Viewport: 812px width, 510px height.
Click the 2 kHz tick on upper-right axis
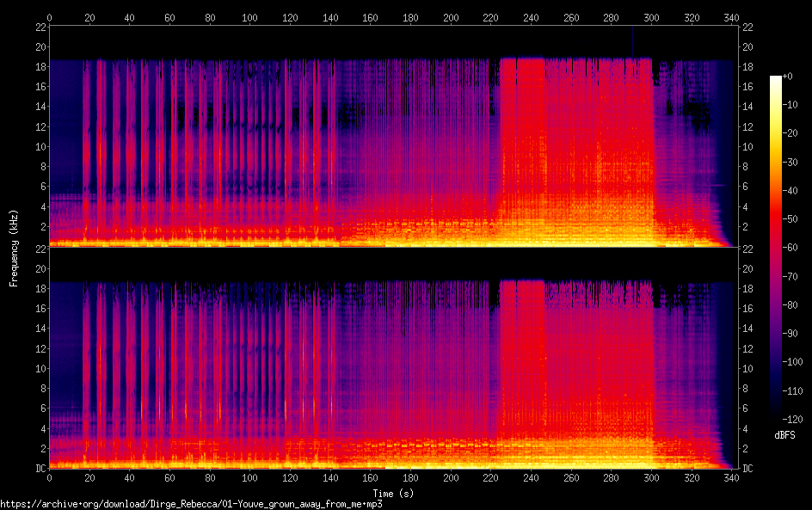[x=745, y=226]
